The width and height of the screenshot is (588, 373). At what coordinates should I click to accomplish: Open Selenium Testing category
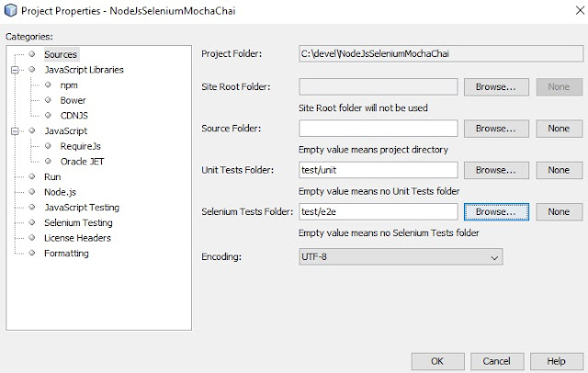coord(78,222)
